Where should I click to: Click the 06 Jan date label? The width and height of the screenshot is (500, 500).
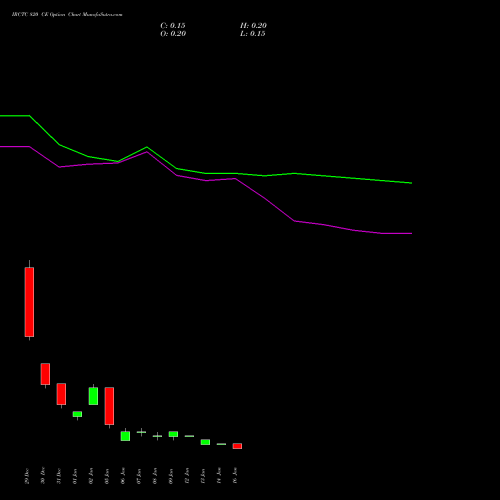point(123,476)
